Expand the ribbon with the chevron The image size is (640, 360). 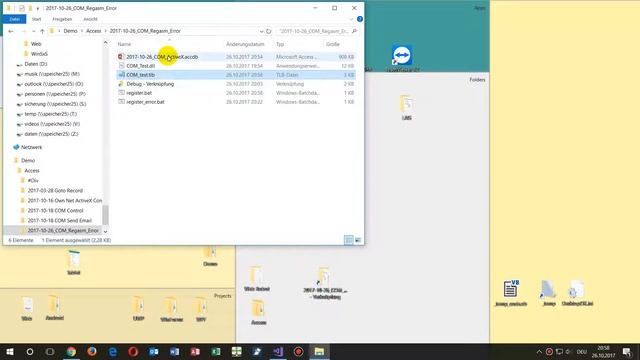click(x=351, y=19)
